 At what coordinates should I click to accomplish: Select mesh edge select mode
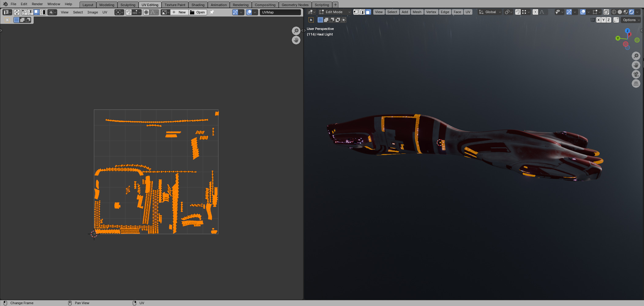pos(362,12)
